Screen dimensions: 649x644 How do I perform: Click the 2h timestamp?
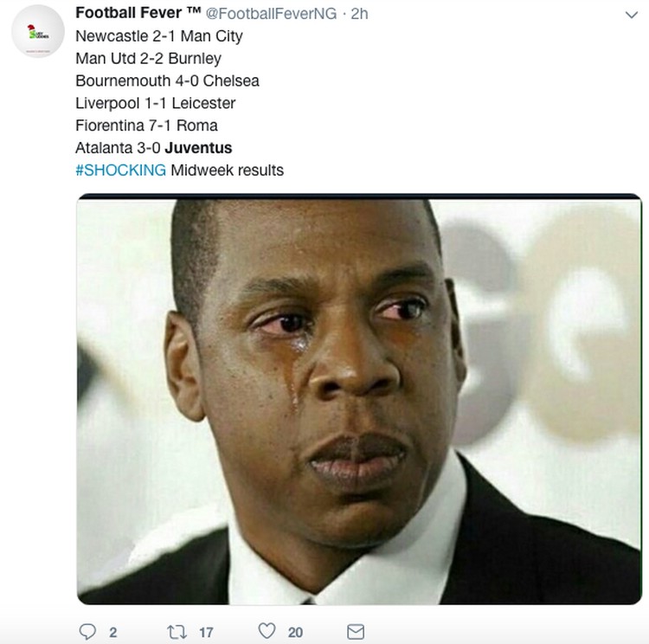click(x=359, y=14)
